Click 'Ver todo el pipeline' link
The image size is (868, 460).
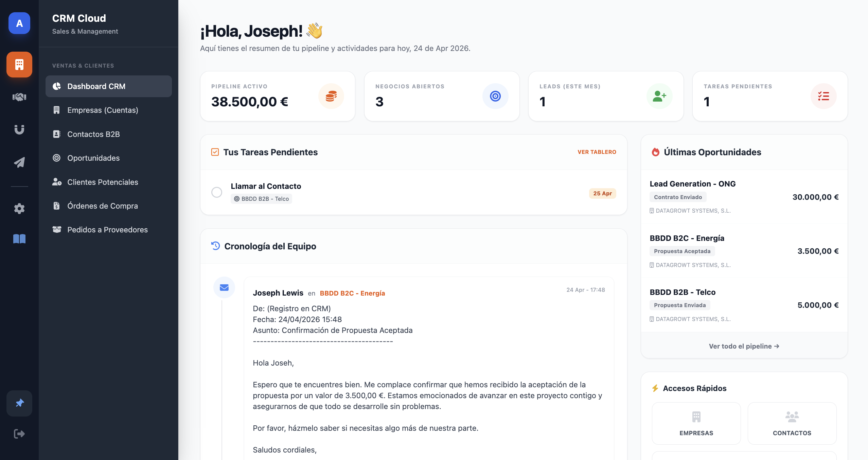click(744, 346)
